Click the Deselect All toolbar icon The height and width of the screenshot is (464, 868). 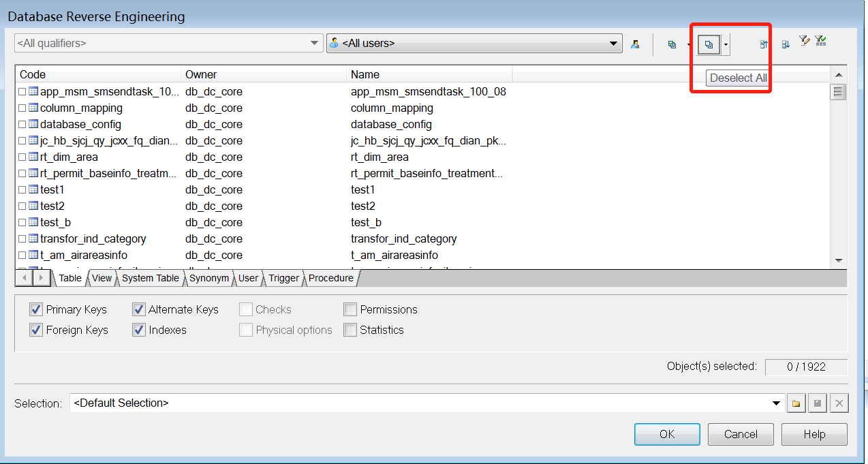[709, 44]
